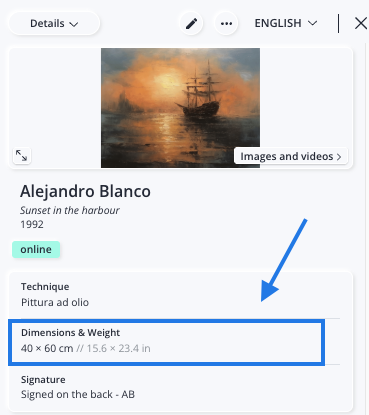Open the three-dots more options menu
This screenshot has height=415, width=369.
click(226, 23)
